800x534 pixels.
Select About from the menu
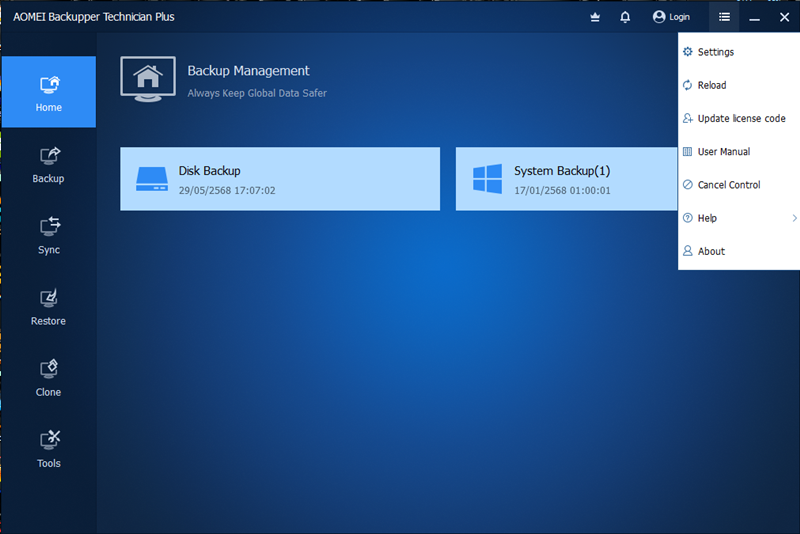point(739,251)
